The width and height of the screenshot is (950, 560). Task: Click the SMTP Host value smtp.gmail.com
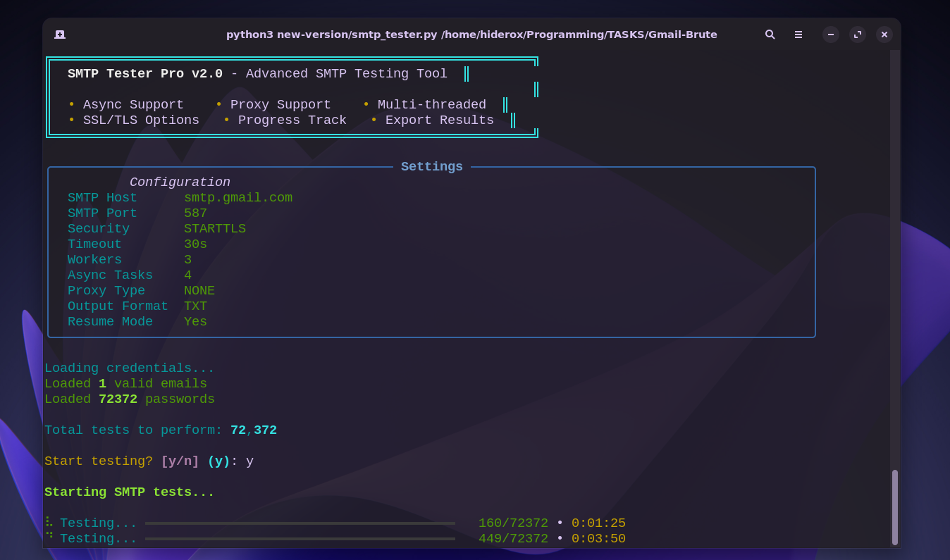click(x=238, y=197)
